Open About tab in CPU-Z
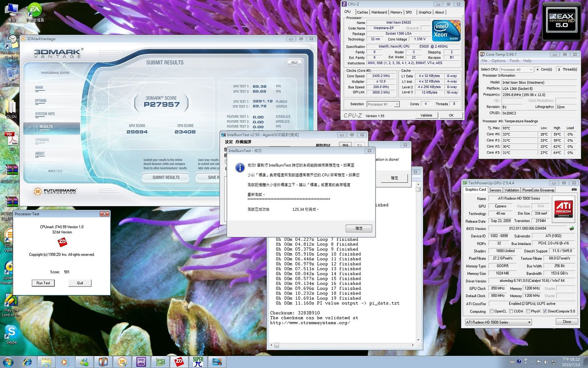 [439, 12]
